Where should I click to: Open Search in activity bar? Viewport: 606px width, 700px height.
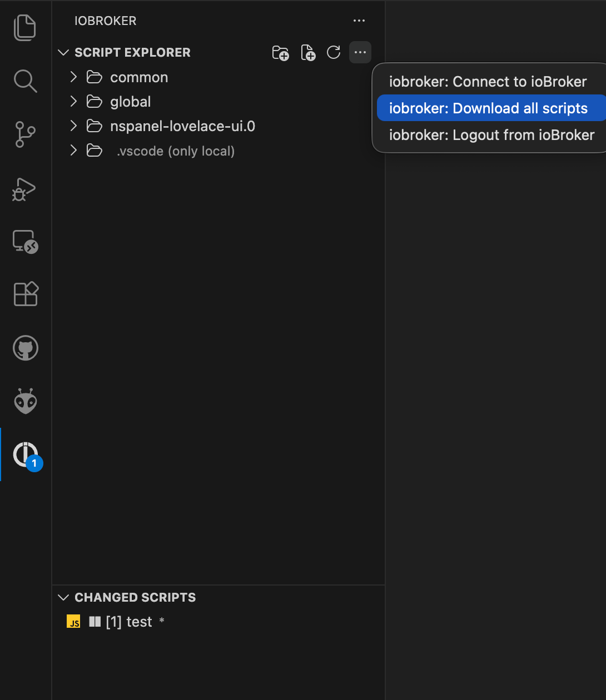tap(25, 81)
